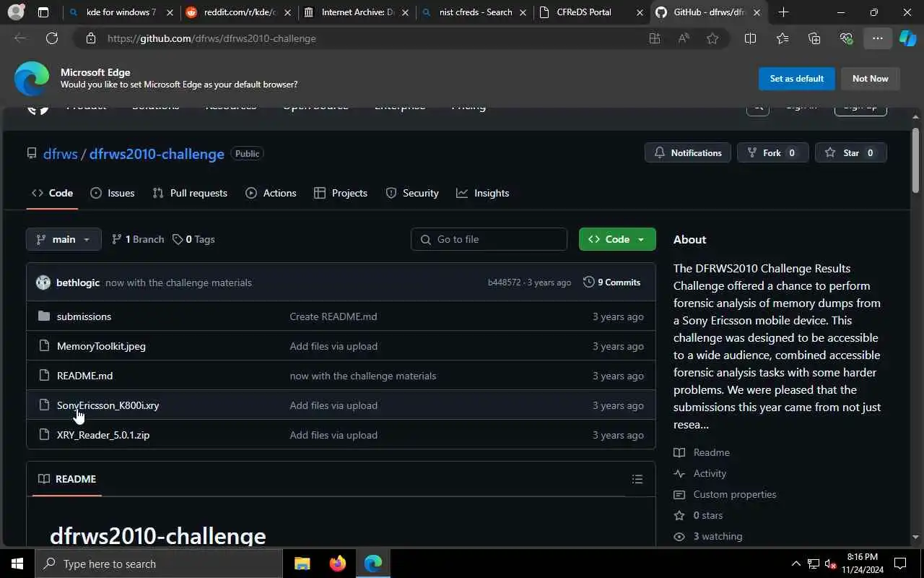Open the README.md file

tap(84, 376)
